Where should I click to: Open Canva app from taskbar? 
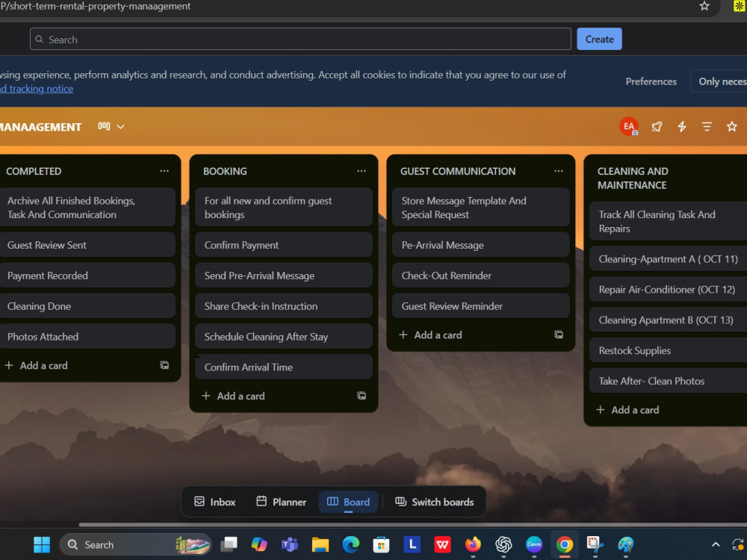coord(534,544)
